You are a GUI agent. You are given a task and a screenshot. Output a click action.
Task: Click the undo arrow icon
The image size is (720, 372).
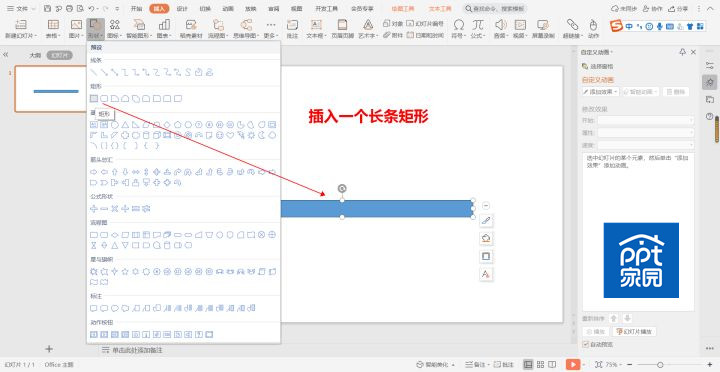(x=91, y=8)
